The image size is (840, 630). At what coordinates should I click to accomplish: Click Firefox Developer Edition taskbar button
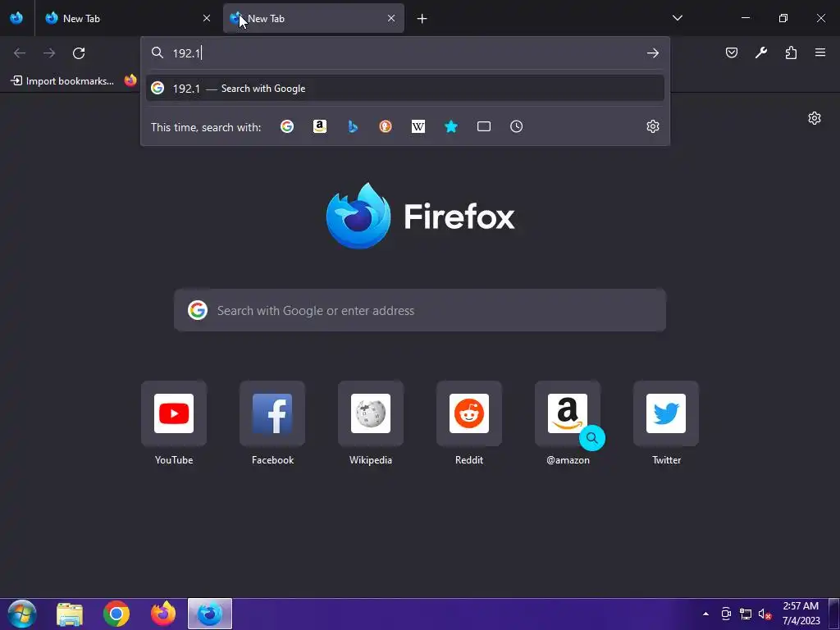tap(210, 614)
